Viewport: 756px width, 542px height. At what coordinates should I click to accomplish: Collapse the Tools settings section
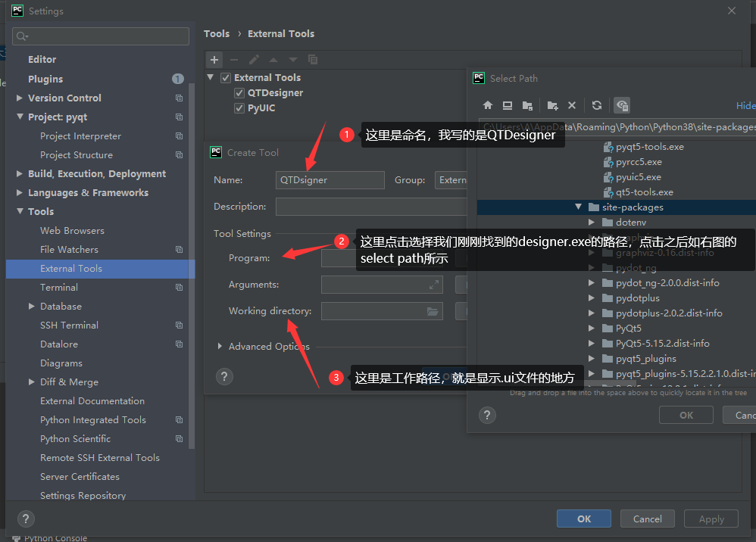pos(20,211)
